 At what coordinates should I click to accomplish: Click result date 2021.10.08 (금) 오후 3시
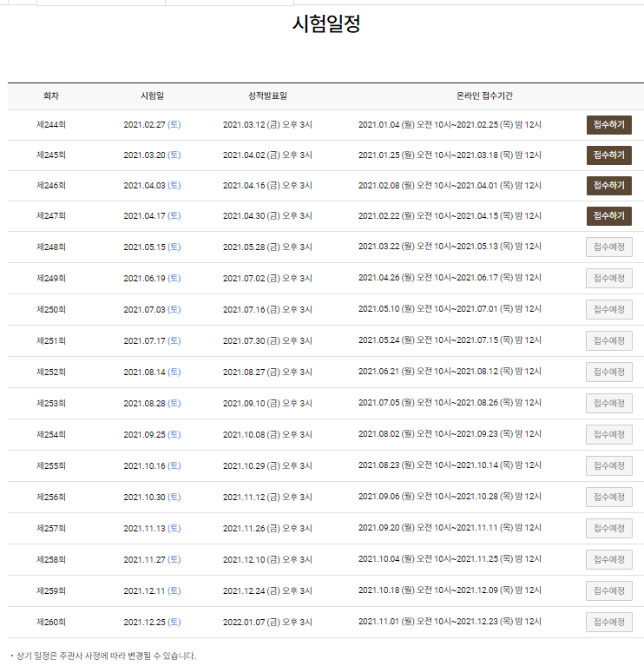click(267, 434)
